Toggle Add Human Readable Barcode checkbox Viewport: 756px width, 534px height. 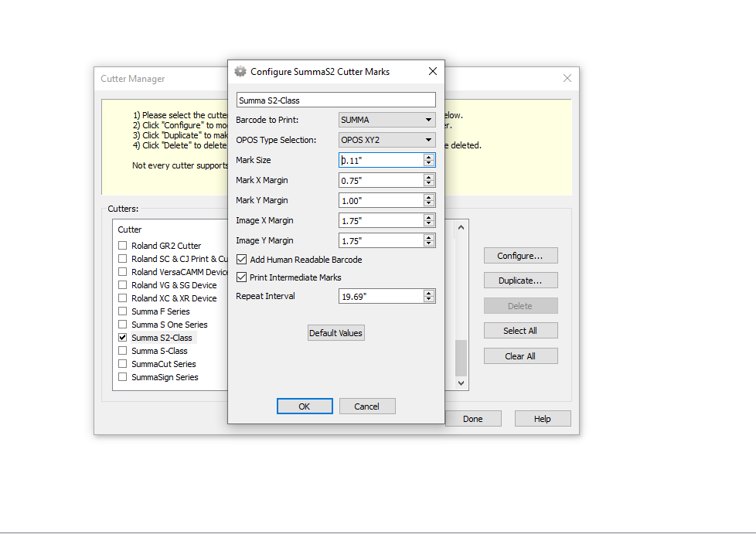click(x=241, y=260)
